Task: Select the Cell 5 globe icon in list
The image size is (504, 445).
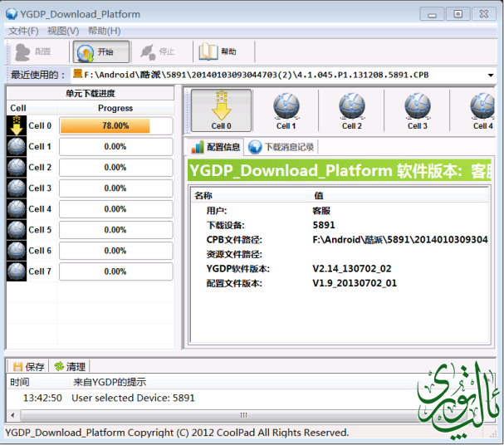Action: click(x=17, y=230)
